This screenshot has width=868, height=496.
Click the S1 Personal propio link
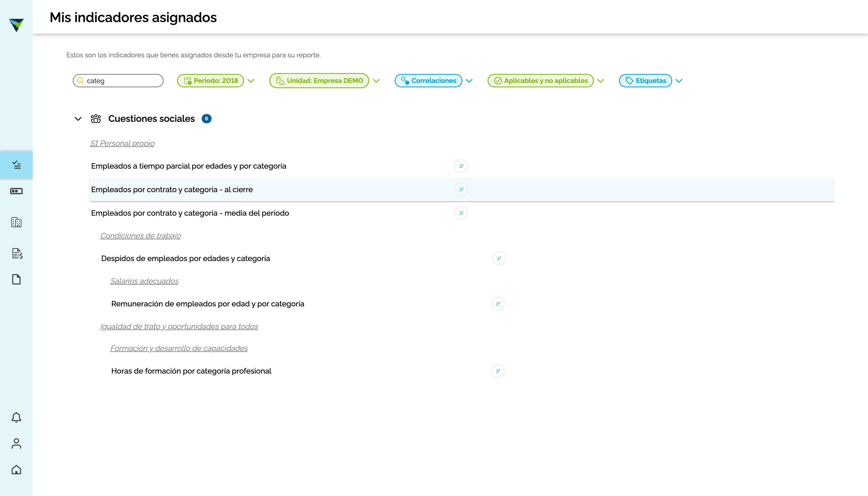click(122, 143)
